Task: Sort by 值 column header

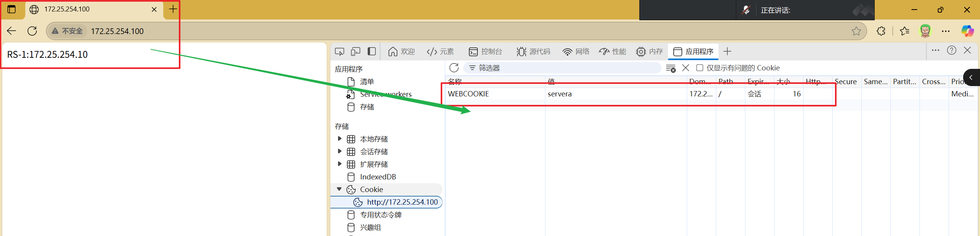Action: point(616,81)
